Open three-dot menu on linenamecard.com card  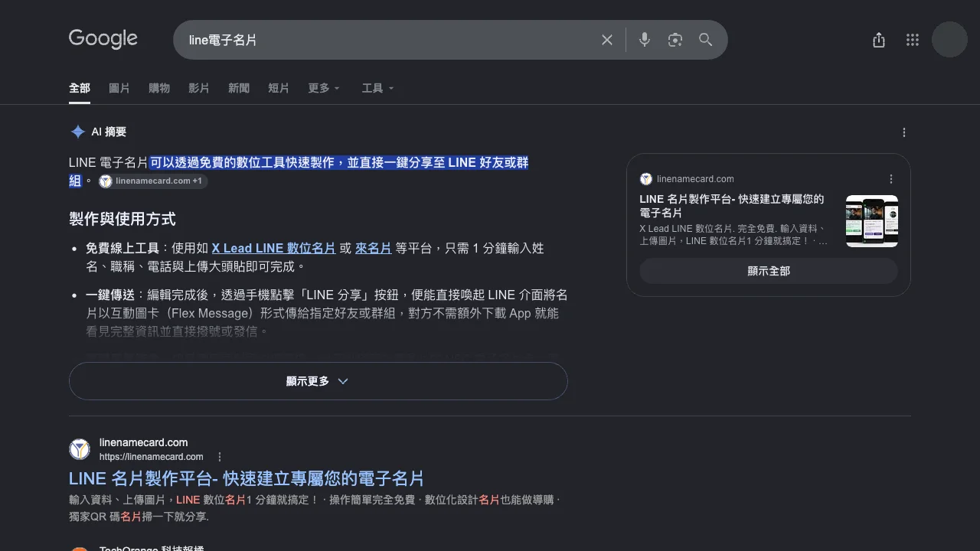point(891,179)
